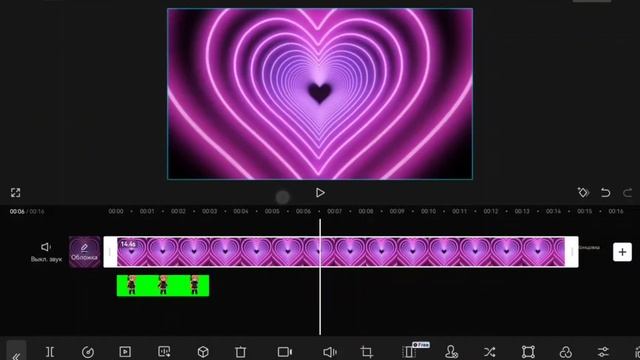Open the video camera tool

point(284,352)
